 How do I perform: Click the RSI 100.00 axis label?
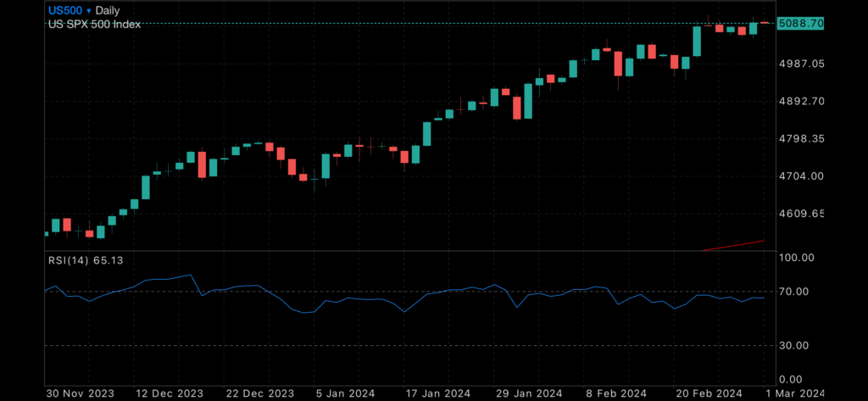pos(797,258)
